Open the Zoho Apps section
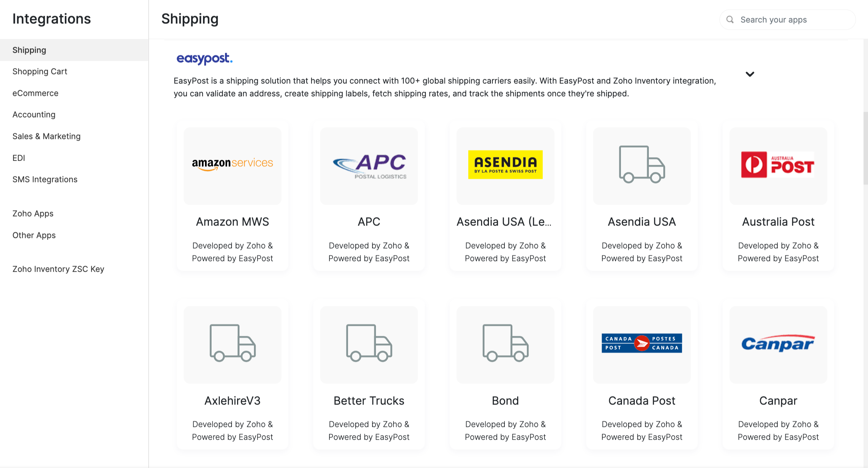Screen dimensions: 868x468 33,213
